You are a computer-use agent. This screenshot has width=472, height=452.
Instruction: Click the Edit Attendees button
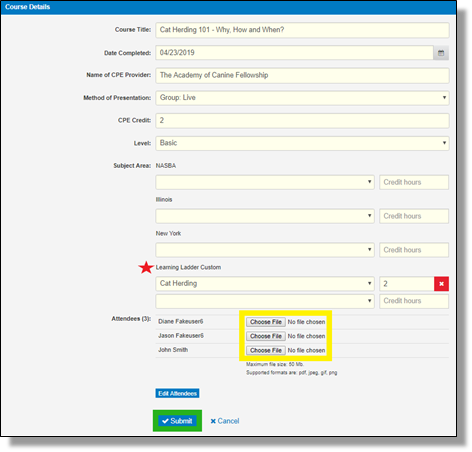[177, 393]
